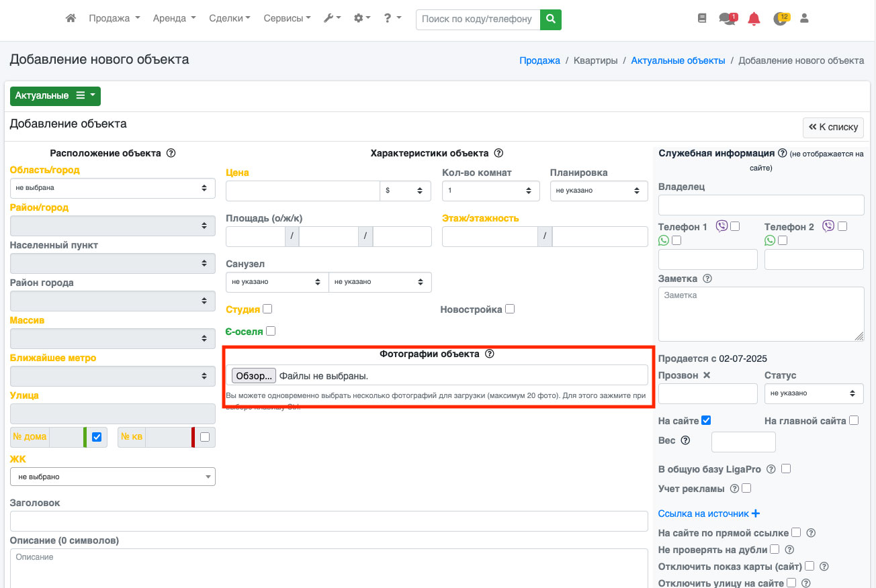Click the home icon in navbar
The width and height of the screenshot is (876, 588).
click(x=71, y=19)
